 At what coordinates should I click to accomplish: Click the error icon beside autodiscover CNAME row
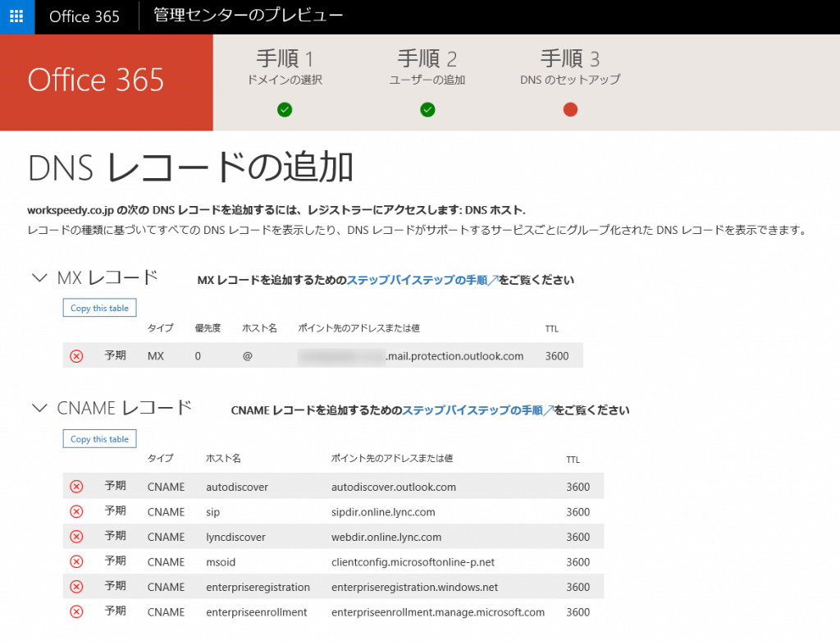[x=76, y=487]
